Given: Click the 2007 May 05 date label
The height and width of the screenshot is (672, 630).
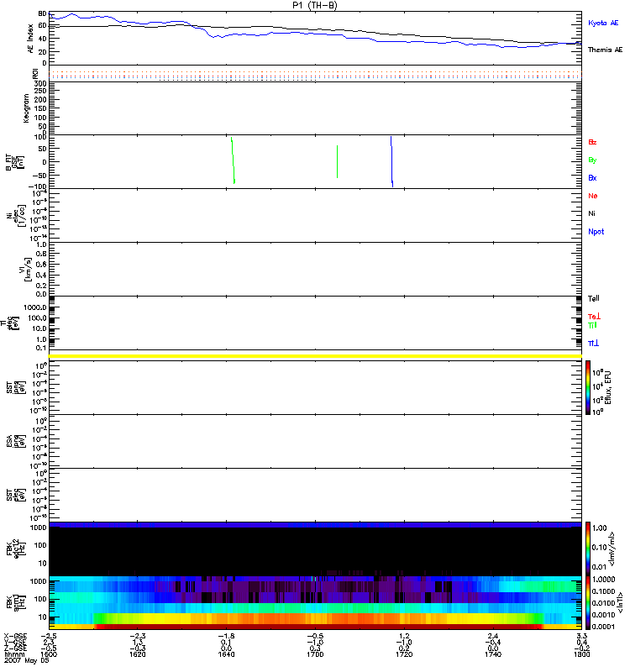Looking at the screenshot, I should 27,660.
